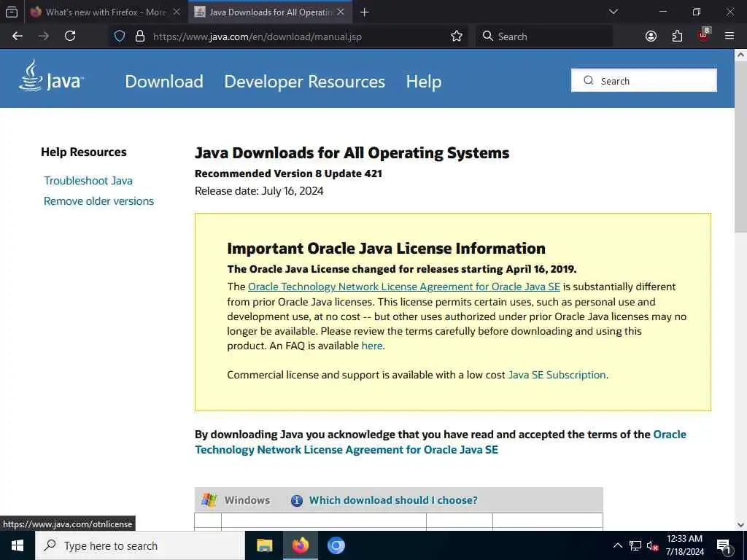This screenshot has width=747, height=560.
Task: Click the muted volume tray icon
Action: (x=653, y=545)
